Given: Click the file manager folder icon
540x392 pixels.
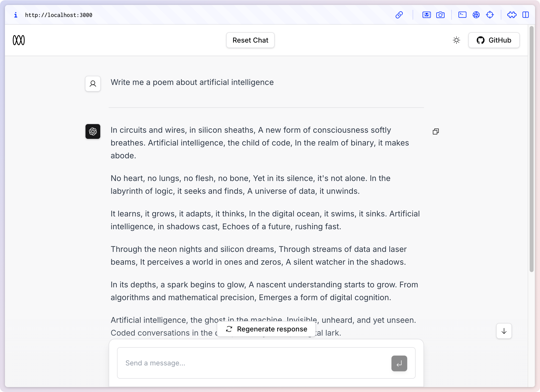Looking at the screenshot, I should tap(462, 16).
